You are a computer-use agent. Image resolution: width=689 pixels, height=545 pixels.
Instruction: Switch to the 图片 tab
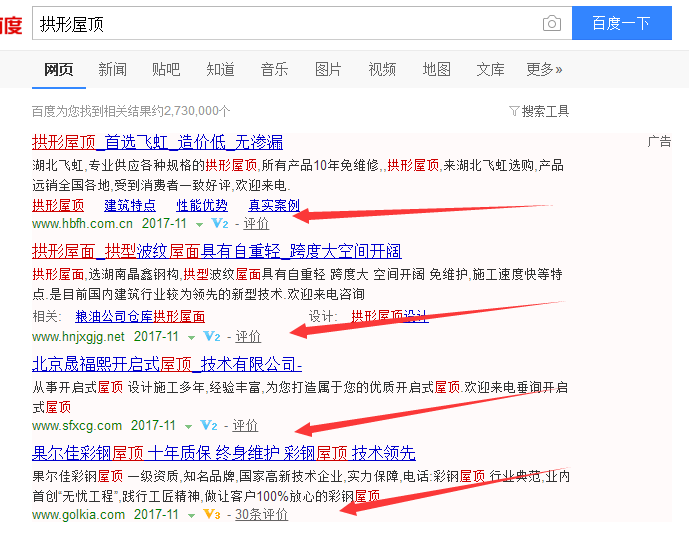click(328, 69)
